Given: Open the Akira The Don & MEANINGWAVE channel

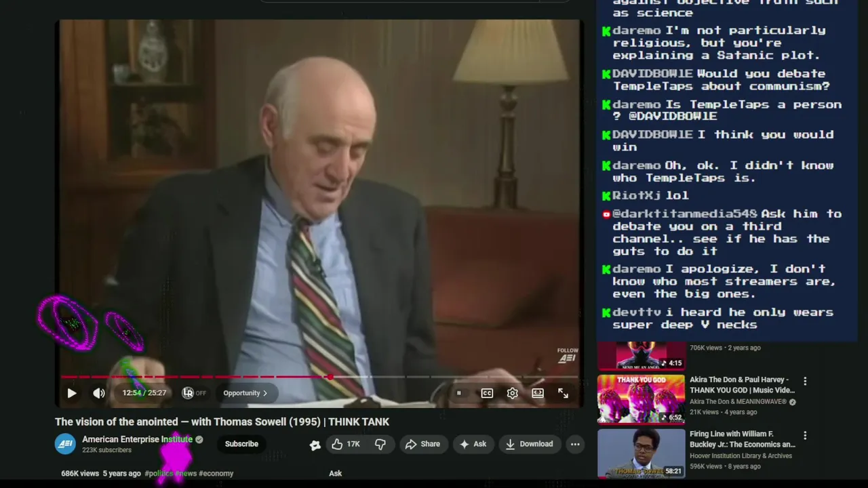Looking at the screenshot, I should (x=738, y=401).
